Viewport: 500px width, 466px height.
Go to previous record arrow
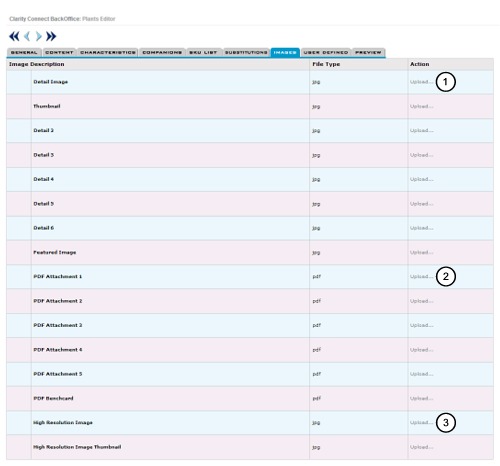[27, 36]
